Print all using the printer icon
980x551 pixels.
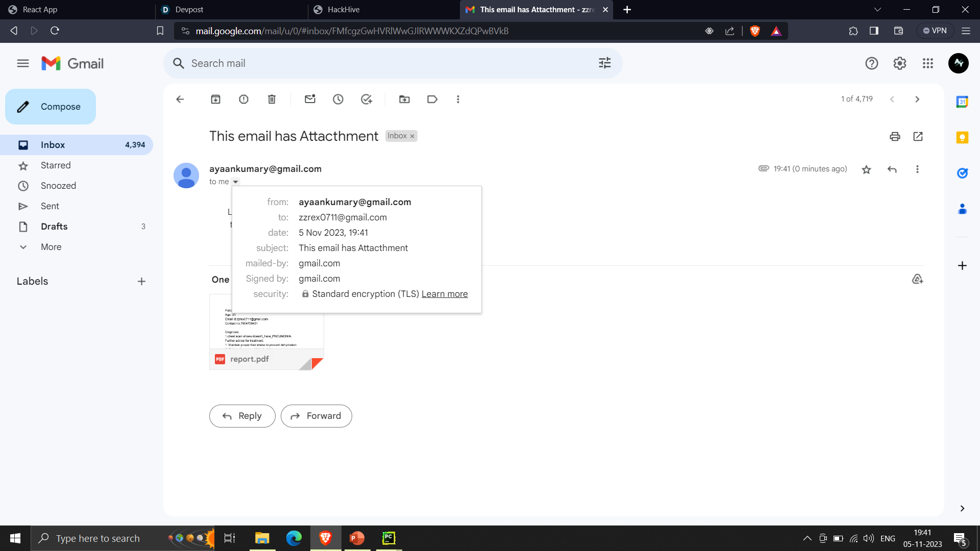pyautogui.click(x=895, y=136)
